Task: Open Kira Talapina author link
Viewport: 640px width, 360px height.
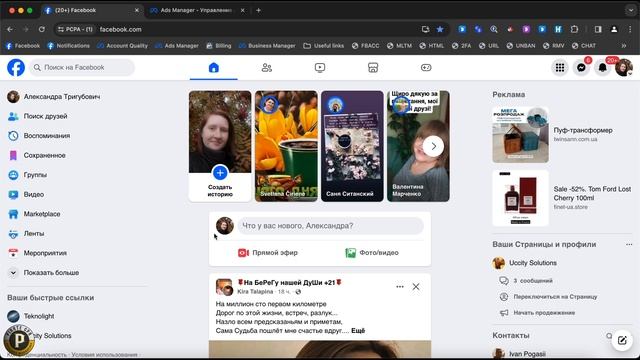Action: point(255,291)
